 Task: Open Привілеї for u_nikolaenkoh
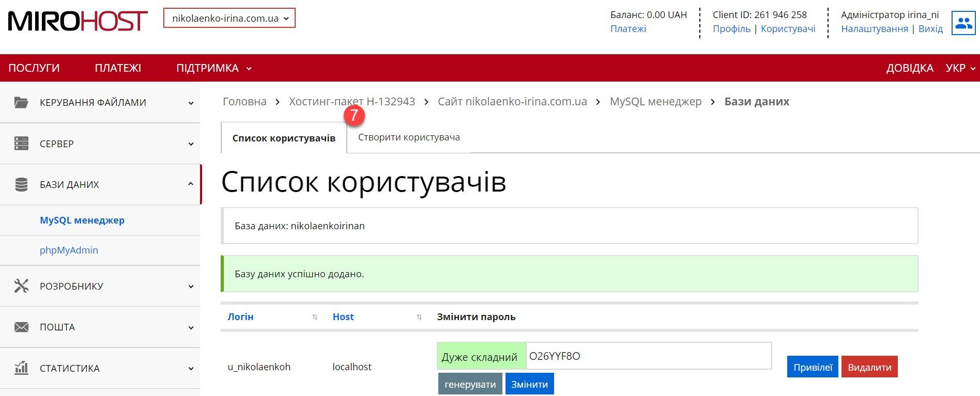point(813,367)
